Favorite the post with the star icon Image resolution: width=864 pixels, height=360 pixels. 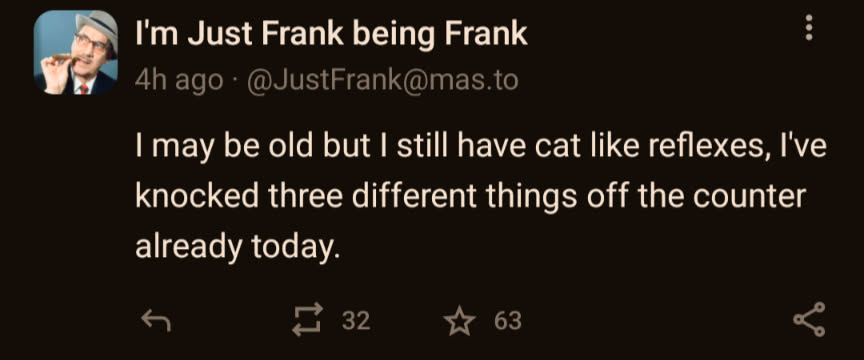(x=460, y=320)
